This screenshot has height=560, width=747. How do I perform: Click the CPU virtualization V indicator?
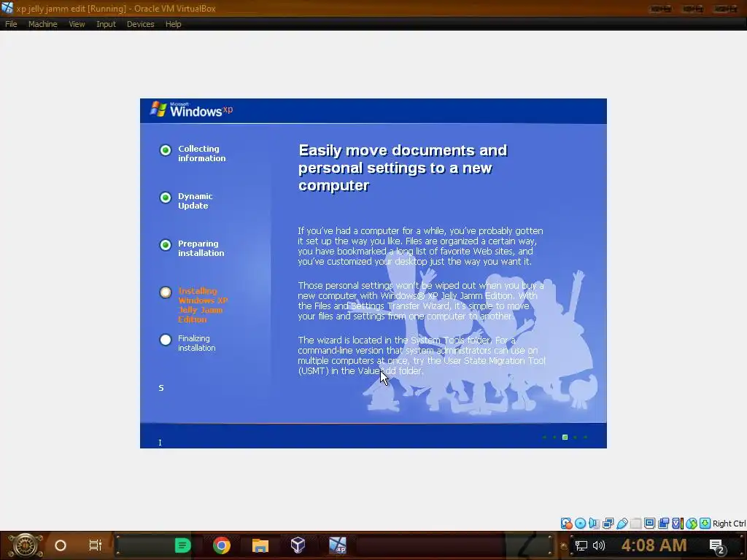coord(677,524)
